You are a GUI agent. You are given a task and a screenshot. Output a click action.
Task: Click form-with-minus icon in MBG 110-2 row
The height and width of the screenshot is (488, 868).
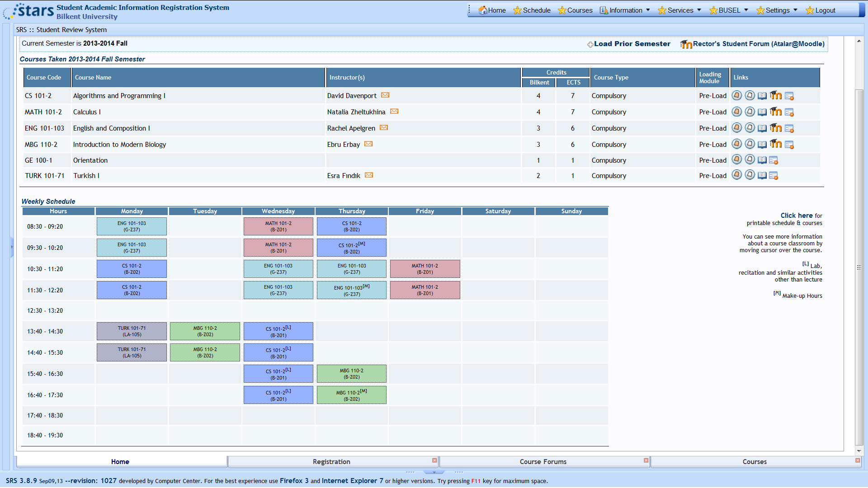click(x=789, y=145)
